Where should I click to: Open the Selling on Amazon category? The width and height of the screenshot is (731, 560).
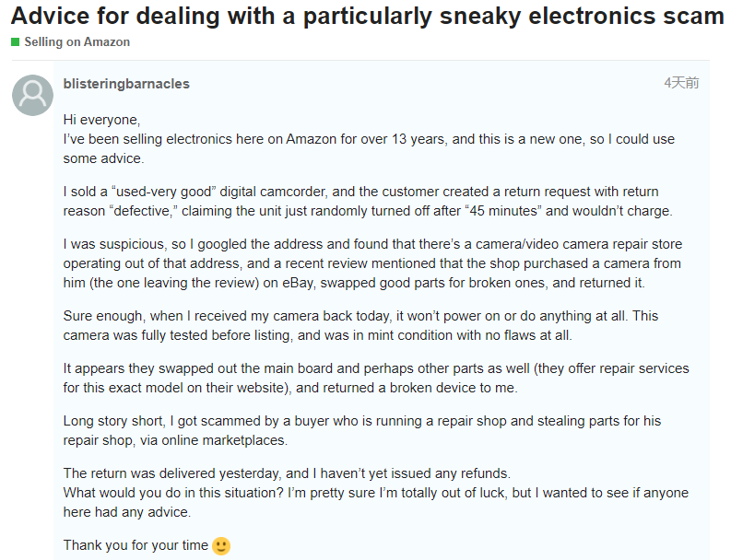tap(77, 42)
